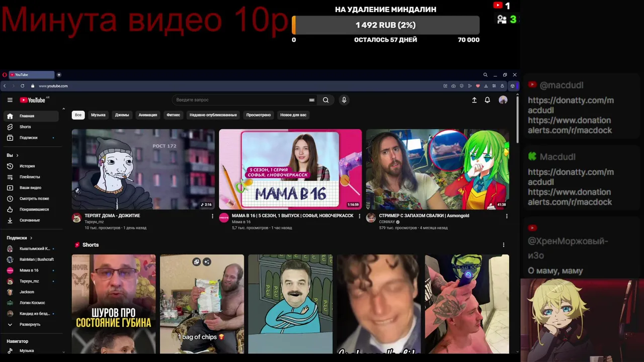This screenshot has height=362, width=644.
Task: Open Скачанные in the sidebar
Action: pos(31,220)
